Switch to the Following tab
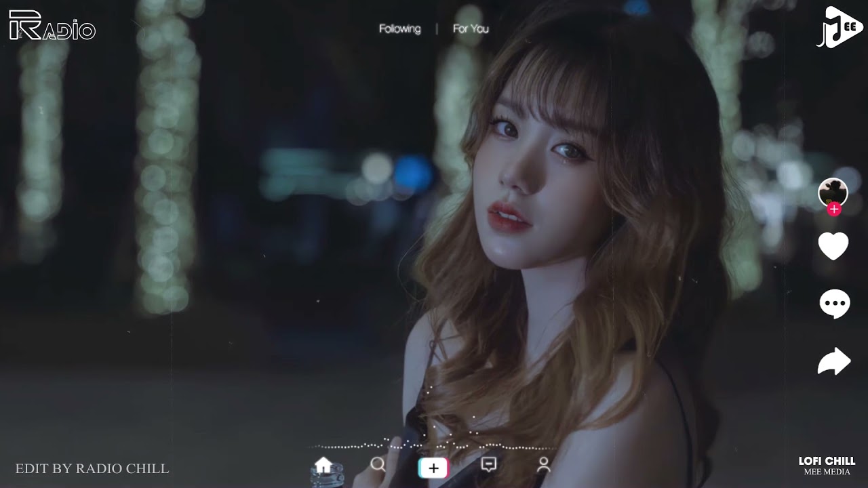Screen dimensions: 868x488 [399, 28]
